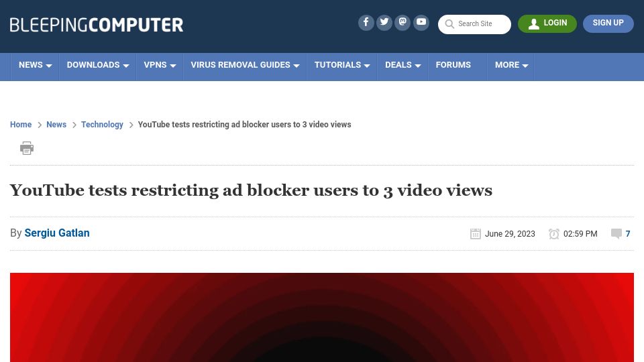Print this article with printer icon
The height and width of the screenshot is (362, 644).
27,148
